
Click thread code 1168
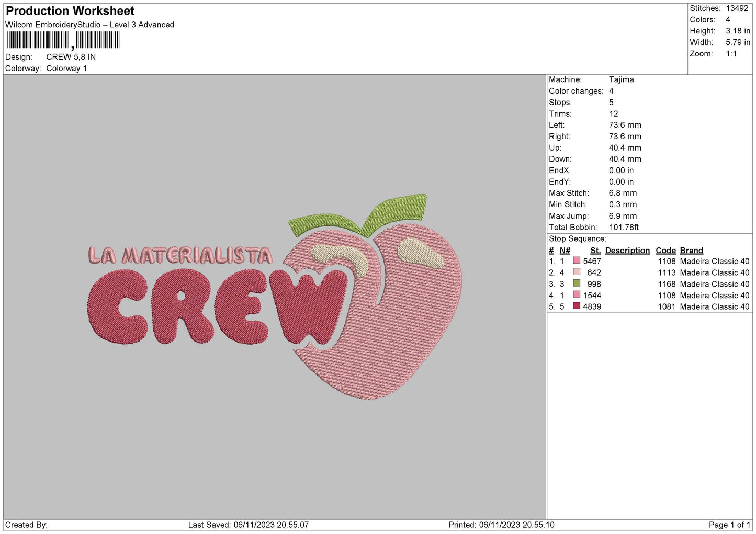[x=667, y=285]
